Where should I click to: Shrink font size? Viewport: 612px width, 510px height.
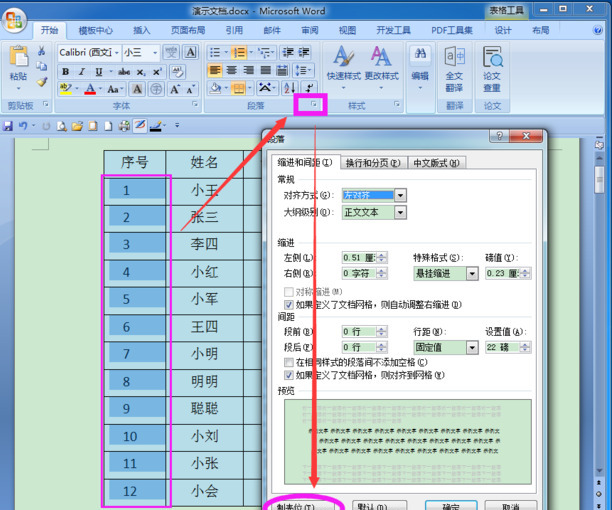click(x=190, y=89)
